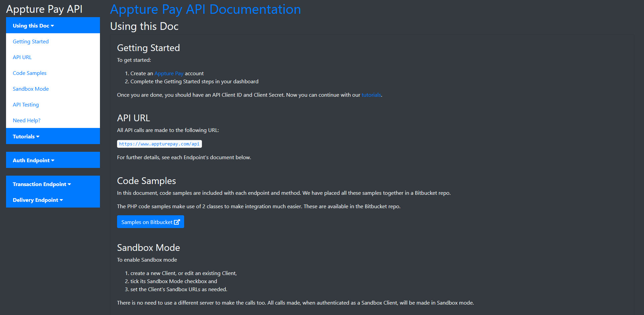The height and width of the screenshot is (315, 644).
Task: Click "set the Client's Sandbox URLs" step
Action: click(179, 289)
